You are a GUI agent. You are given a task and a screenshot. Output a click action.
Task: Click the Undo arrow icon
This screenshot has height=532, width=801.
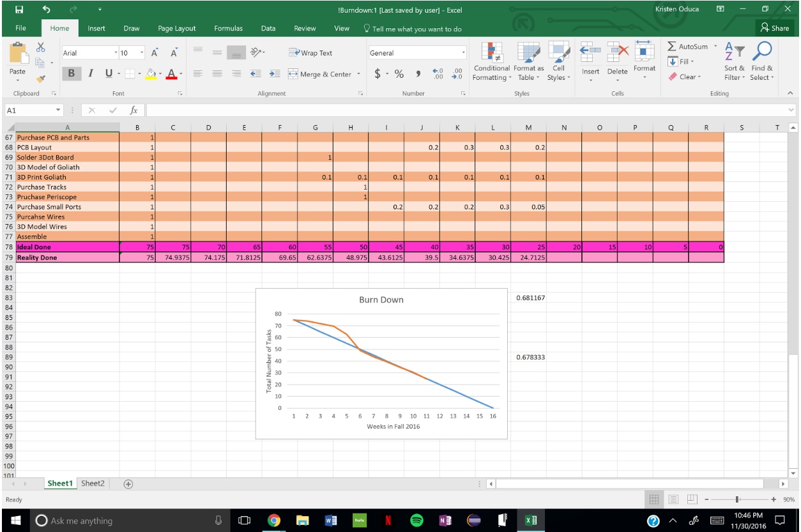(x=47, y=10)
